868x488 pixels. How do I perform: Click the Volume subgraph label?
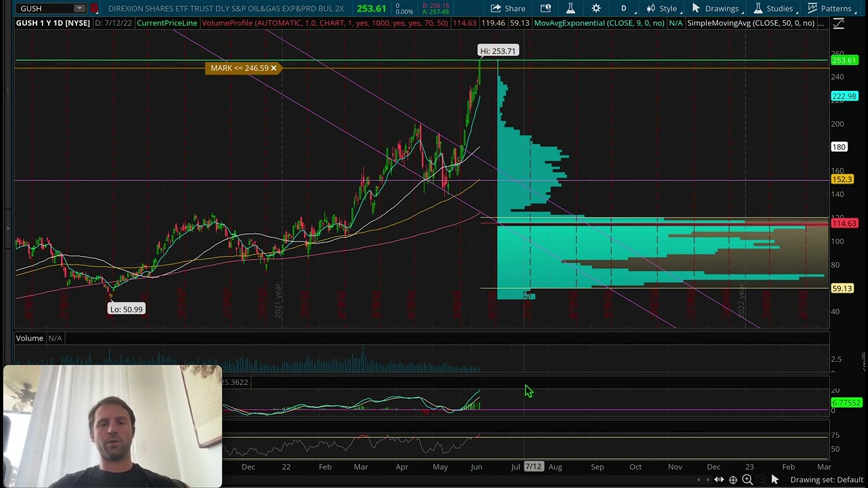29,338
